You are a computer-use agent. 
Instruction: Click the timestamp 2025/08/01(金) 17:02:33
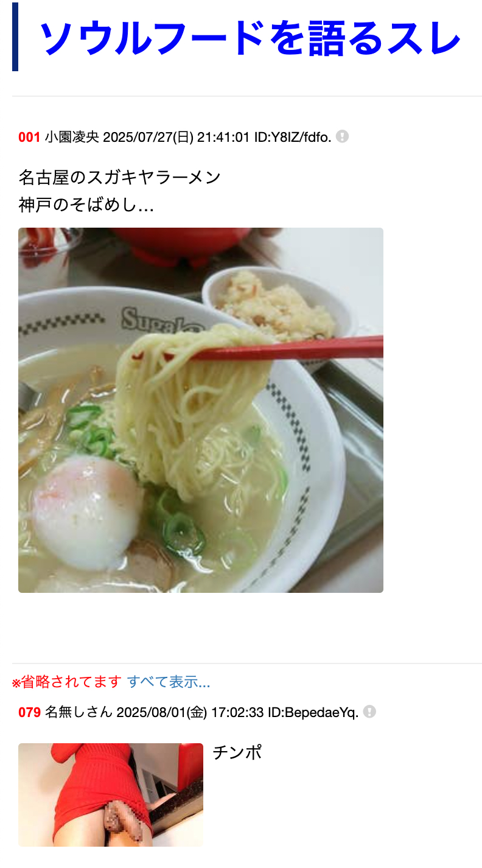pyautogui.click(x=190, y=712)
